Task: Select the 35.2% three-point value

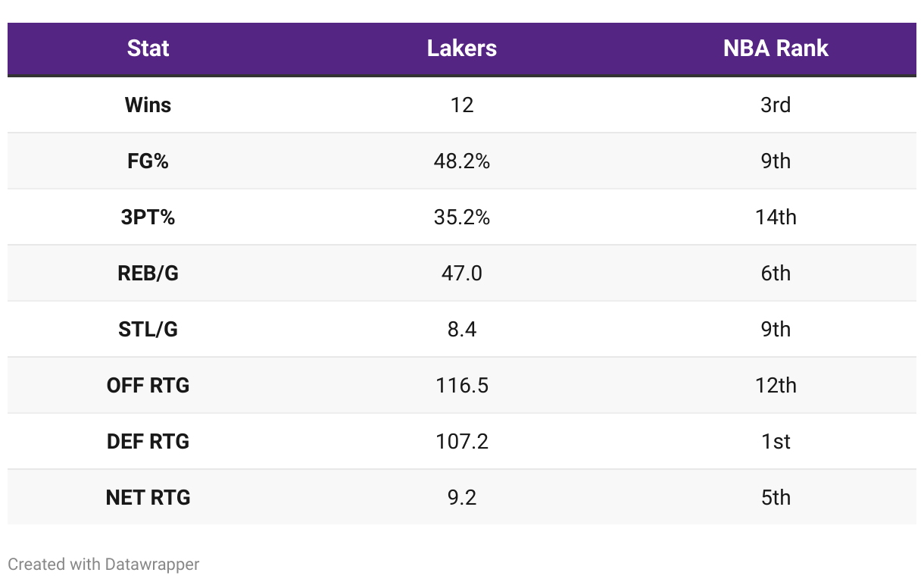Action: pyautogui.click(x=462, y=217)
